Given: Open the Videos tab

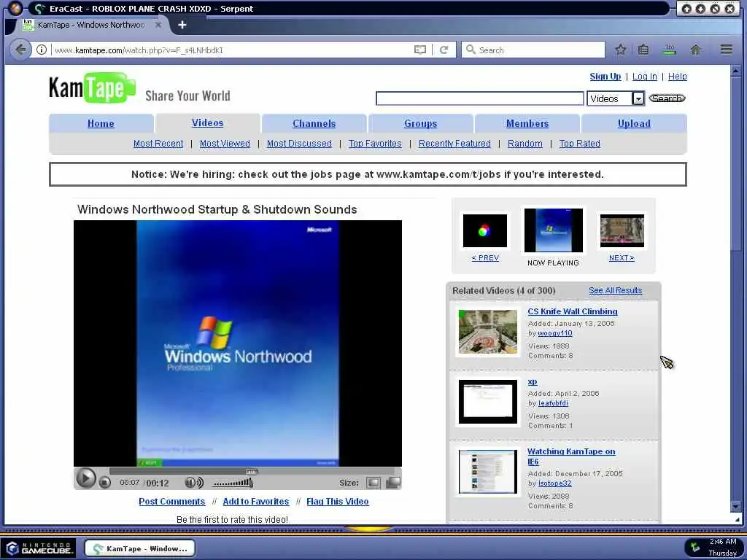Looking at the screenshot, I should point(207,122).
